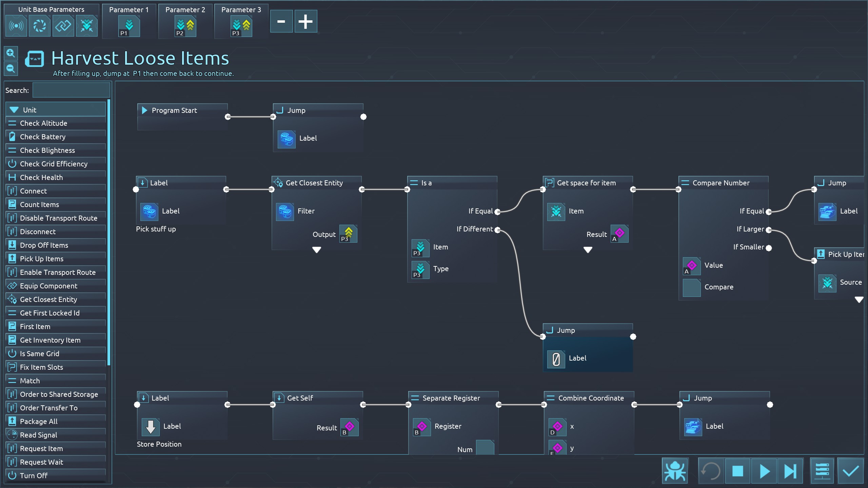Click the Compare value slot in Compare Number
The height and width of the screenshot is (488, 868).
[x=691, y=287]
